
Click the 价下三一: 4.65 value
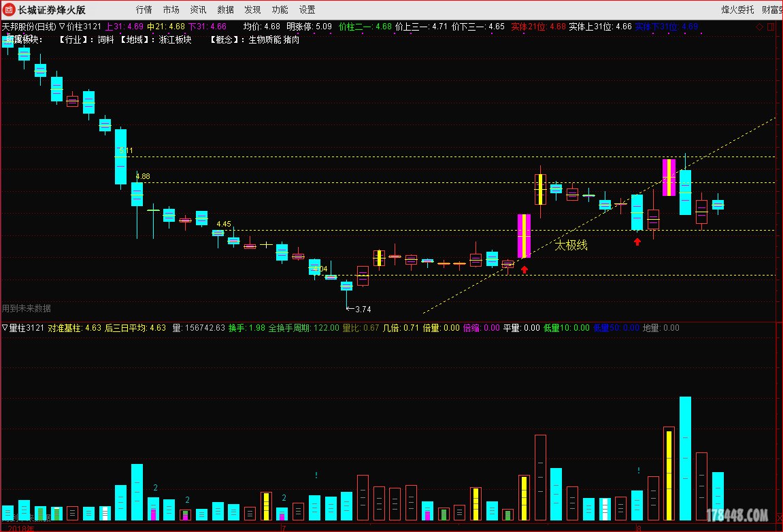pos(478,27)
